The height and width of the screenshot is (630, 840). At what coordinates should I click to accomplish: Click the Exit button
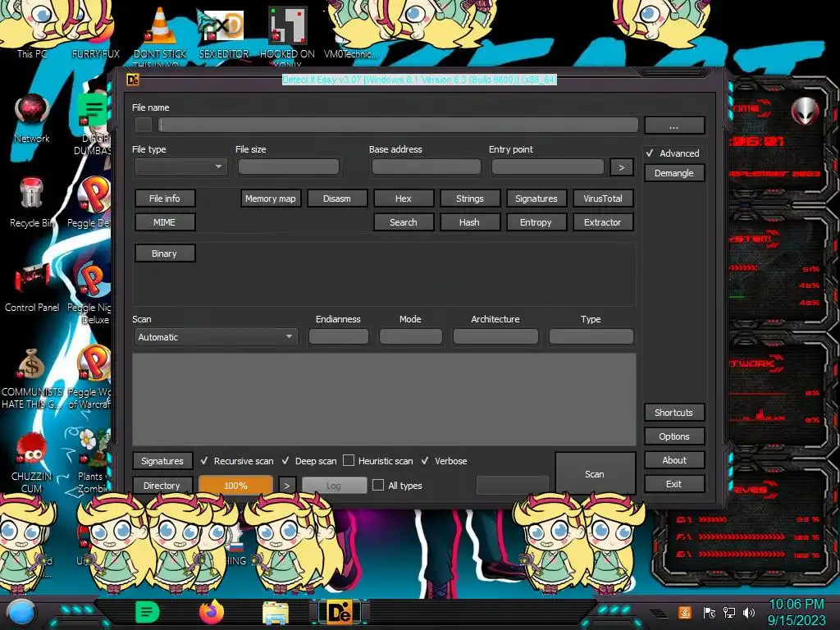[674, 484]
